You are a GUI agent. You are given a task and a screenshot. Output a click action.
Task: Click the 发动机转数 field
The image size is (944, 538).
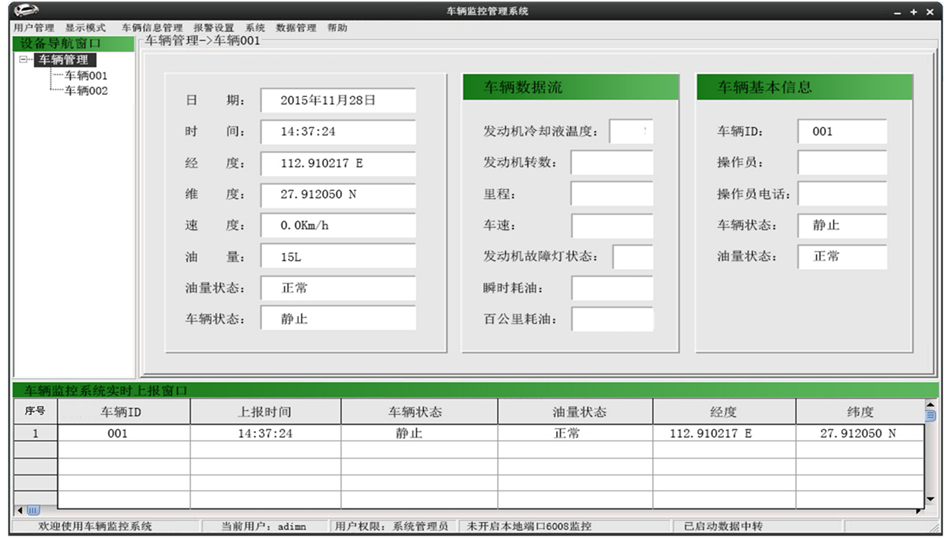(x=611, y=163)
